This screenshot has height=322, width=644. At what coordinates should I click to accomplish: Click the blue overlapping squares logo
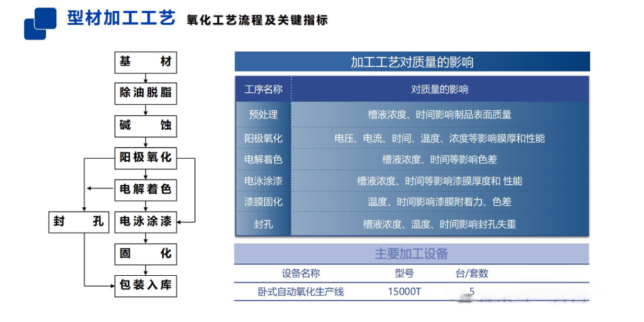coord(40,23)
